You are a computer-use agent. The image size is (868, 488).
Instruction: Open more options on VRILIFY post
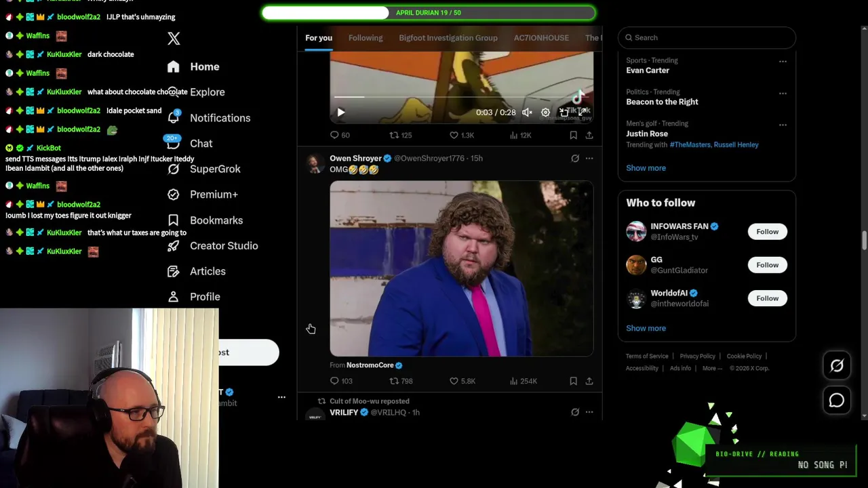point(589,412)
